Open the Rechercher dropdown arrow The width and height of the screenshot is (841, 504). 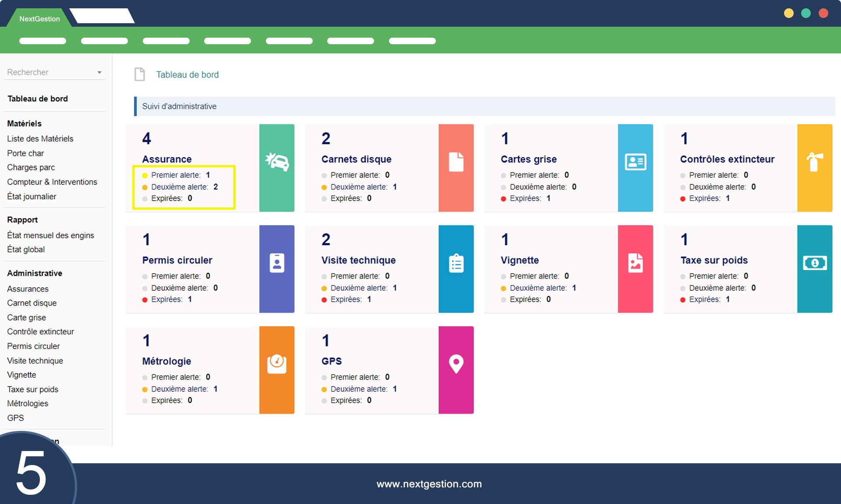(99, 72)
